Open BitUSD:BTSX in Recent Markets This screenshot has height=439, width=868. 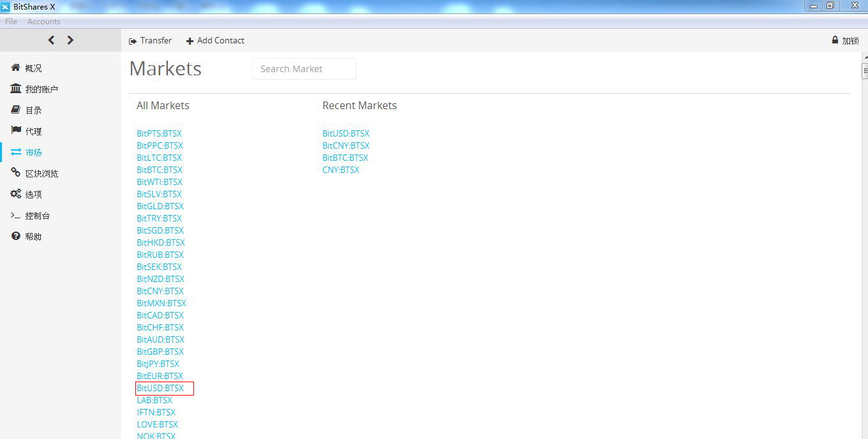pyautogui.click(x=346, y=133)
